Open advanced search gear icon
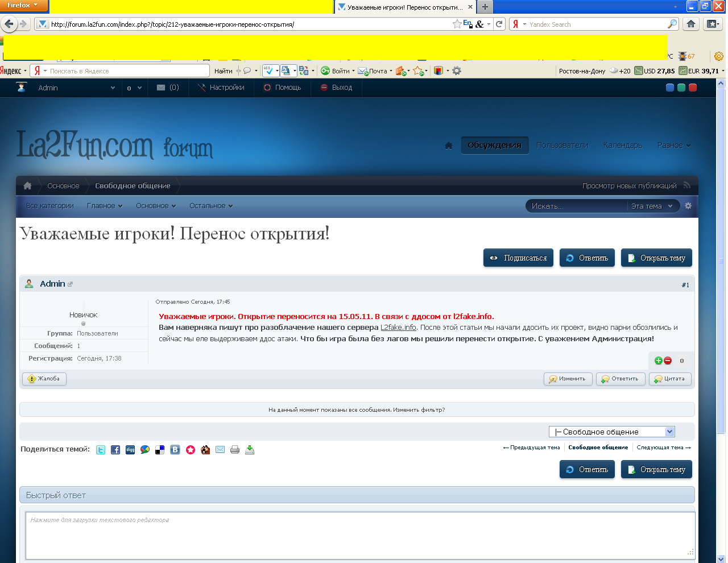This screenshot has width=728, height=563. 688,206
